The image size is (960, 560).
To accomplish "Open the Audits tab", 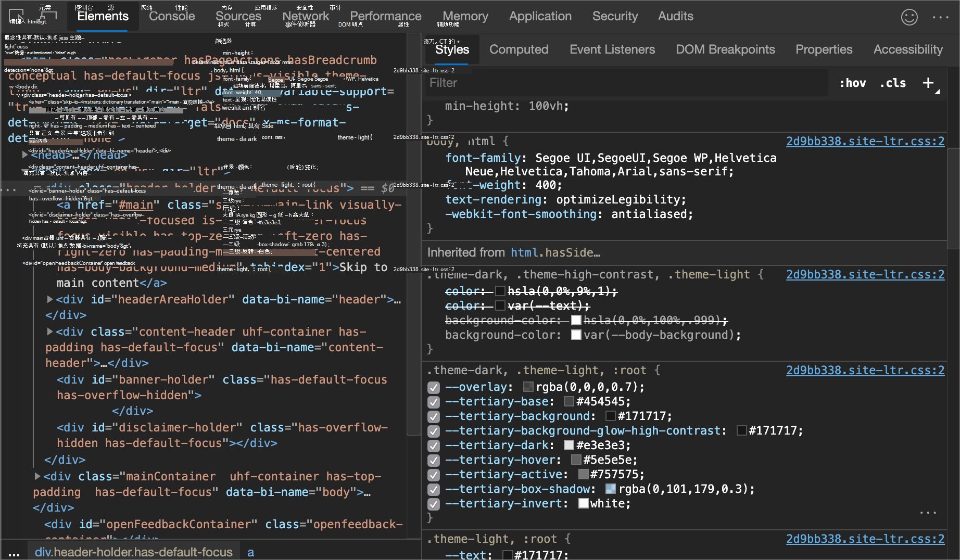I will [x=676, y=16].
